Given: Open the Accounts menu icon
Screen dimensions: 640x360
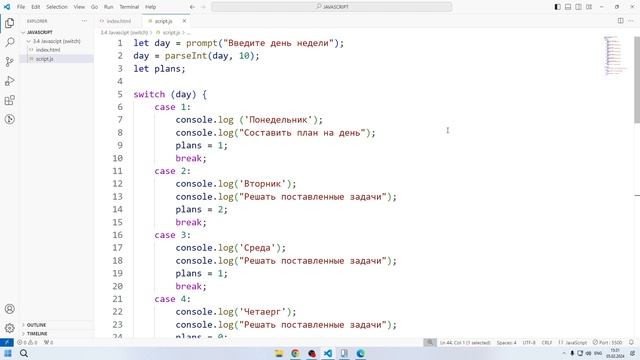Looking at the screenshot, I should 9,309.
